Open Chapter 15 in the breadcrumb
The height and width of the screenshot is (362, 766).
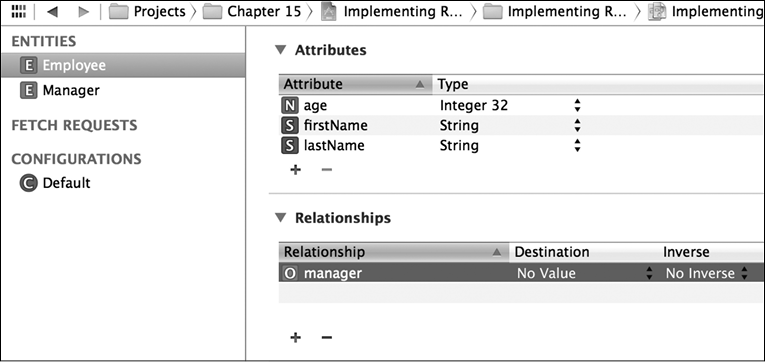coord(252,12)
